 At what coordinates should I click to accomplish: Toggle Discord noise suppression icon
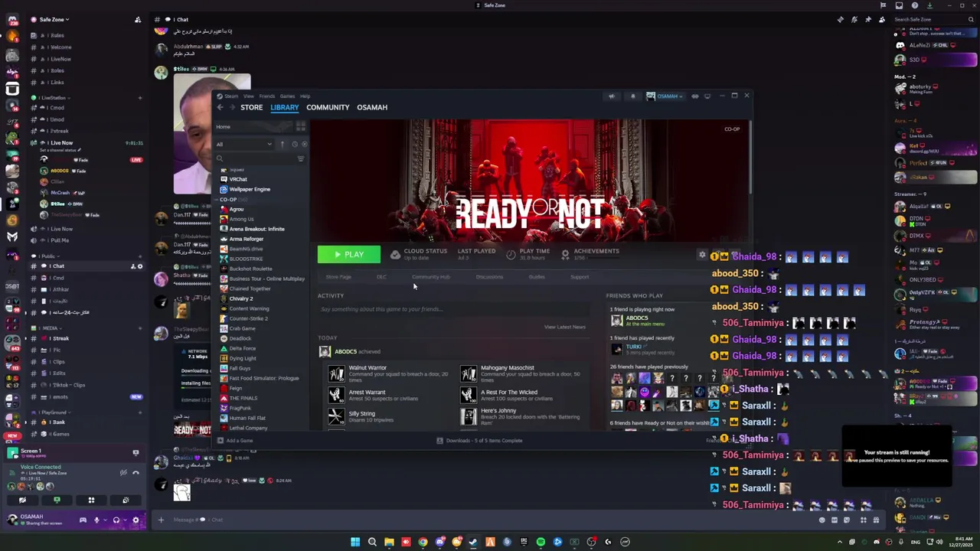[x=123, y=472]
